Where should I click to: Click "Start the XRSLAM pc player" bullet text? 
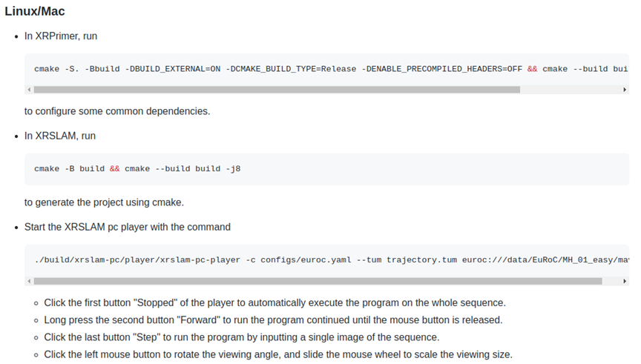click(128, 227)
